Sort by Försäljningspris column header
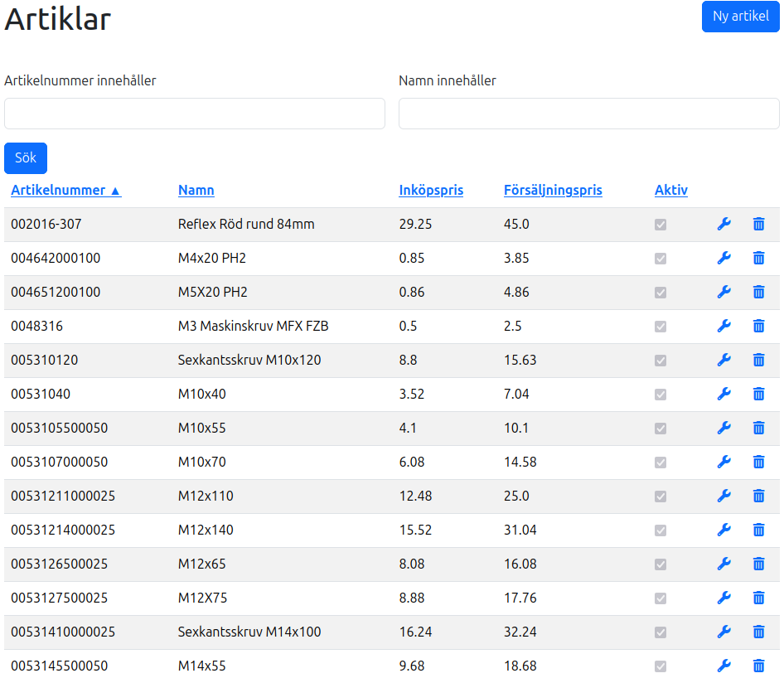 click(x=553, y=190)
